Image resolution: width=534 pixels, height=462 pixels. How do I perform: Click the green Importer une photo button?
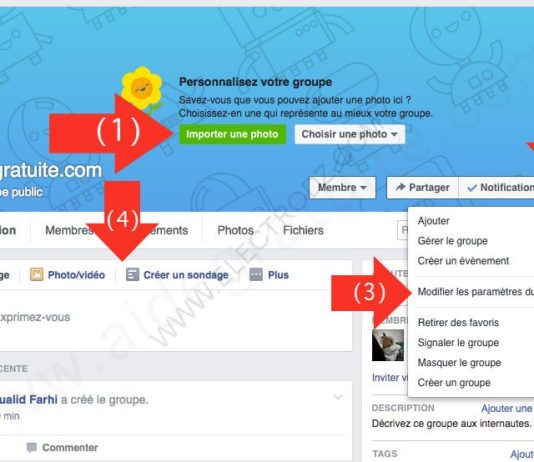[x=232, y=134]
